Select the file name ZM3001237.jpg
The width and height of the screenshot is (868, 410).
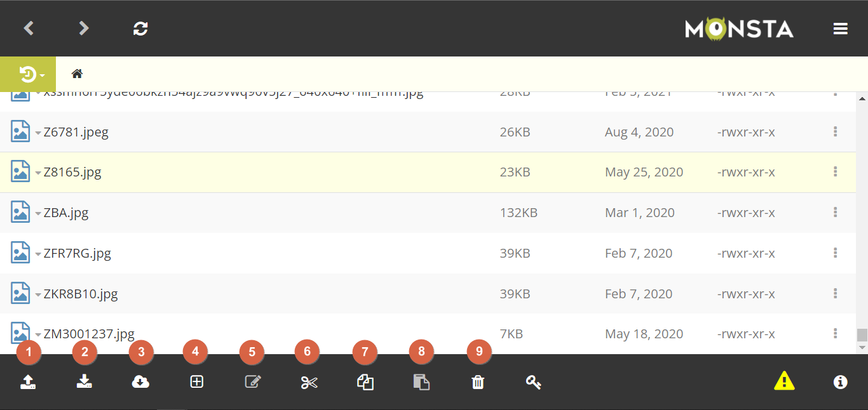point(89,334)
